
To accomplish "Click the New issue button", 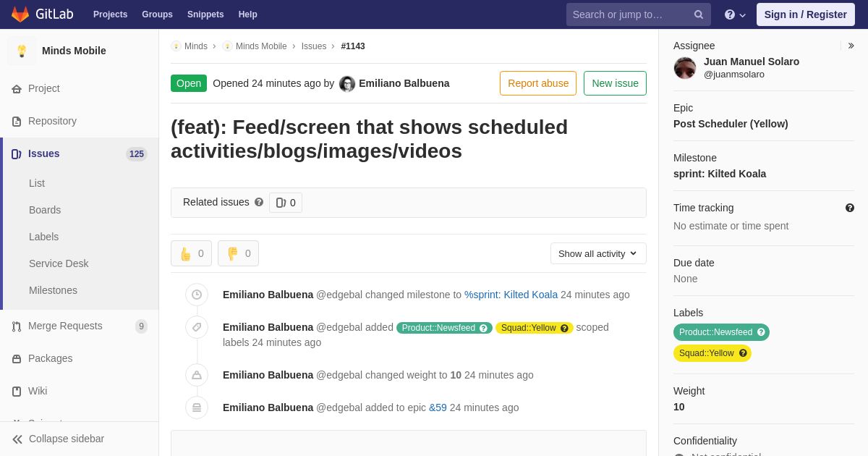I will pyautogui.click(x=615, y=83).
